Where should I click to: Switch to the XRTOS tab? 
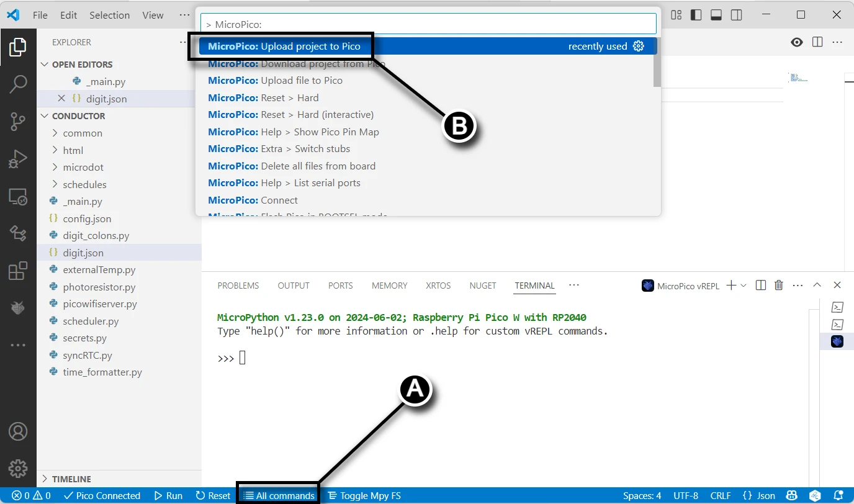[438, 286]
